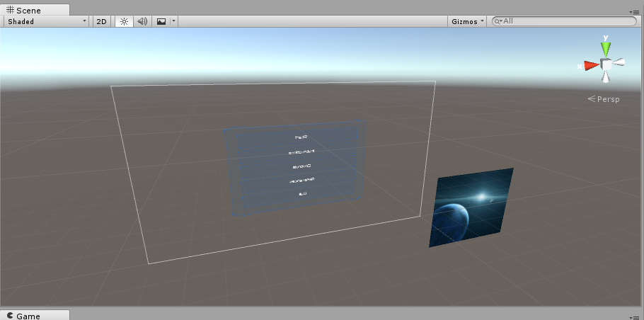Select the planet image in scene
This screenshot has width=644, height=320.
click(x=471, y=207)
